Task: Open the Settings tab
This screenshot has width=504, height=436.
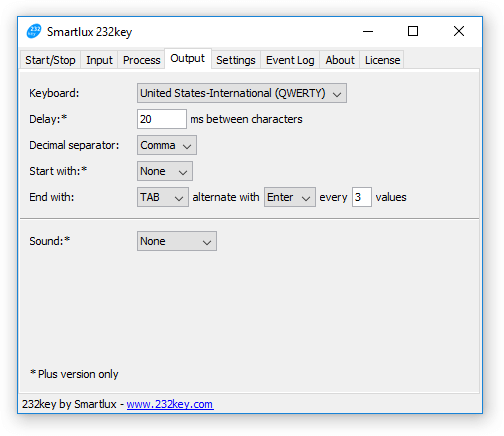Action: (x=236, y=60)
